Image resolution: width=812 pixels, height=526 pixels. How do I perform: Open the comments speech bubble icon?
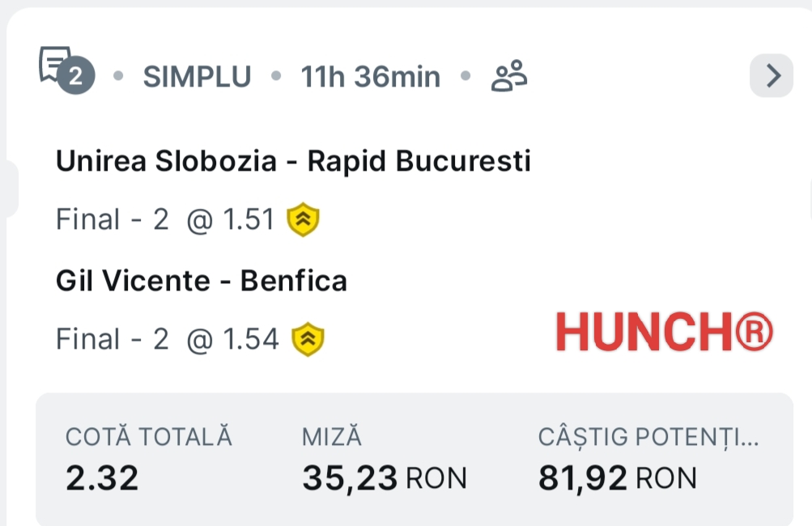[55, 64]
